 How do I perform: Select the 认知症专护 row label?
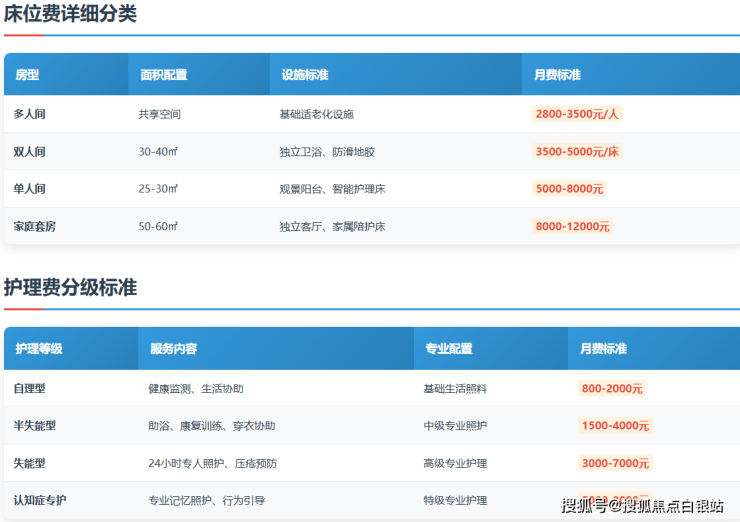pos(40,500)
